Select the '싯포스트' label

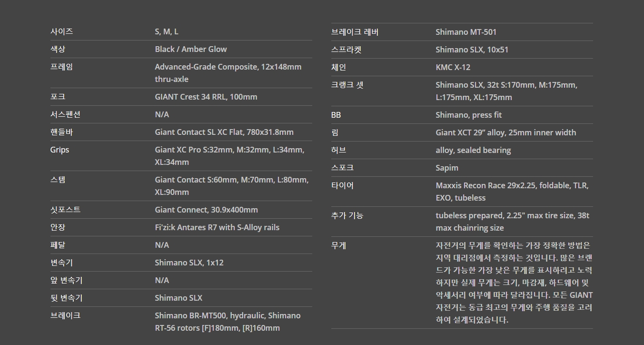click(65, 210)
